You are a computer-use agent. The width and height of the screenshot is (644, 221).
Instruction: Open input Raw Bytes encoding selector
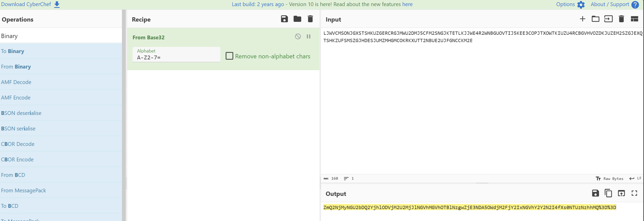click(x=610, y=179)
